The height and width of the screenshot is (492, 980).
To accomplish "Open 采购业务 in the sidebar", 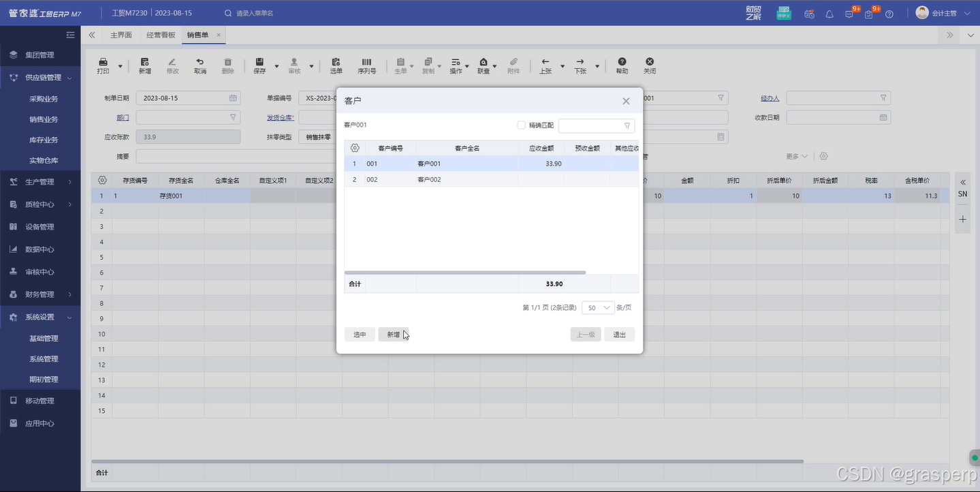I will coord(44,99).
